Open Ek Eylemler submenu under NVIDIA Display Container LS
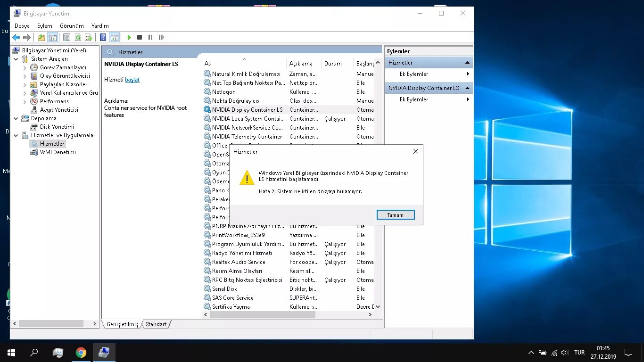Image resolution: width=644 pixels, height=362 pixels. (x=429, y=99)
